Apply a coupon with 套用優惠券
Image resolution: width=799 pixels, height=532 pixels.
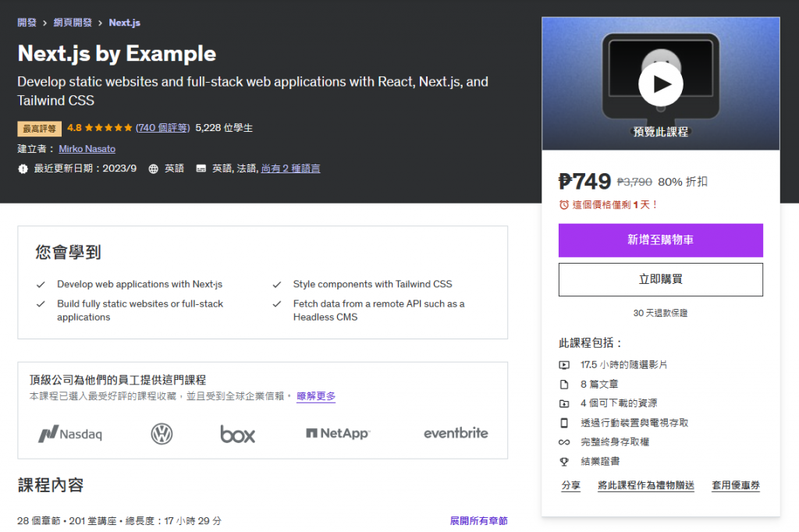click(x=735, y=485)
